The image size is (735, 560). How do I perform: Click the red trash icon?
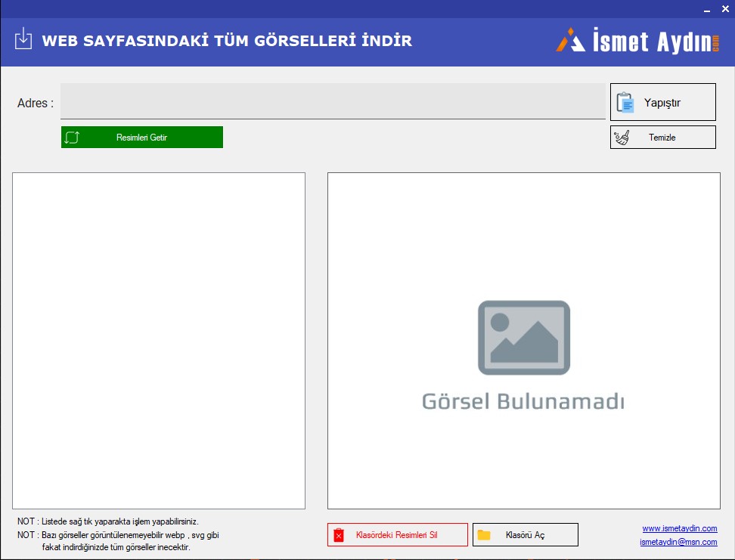[x=339, y=535]
